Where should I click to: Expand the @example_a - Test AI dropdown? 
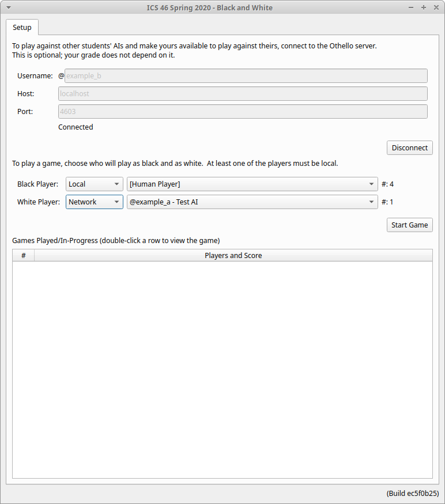[x=252, y=202]
